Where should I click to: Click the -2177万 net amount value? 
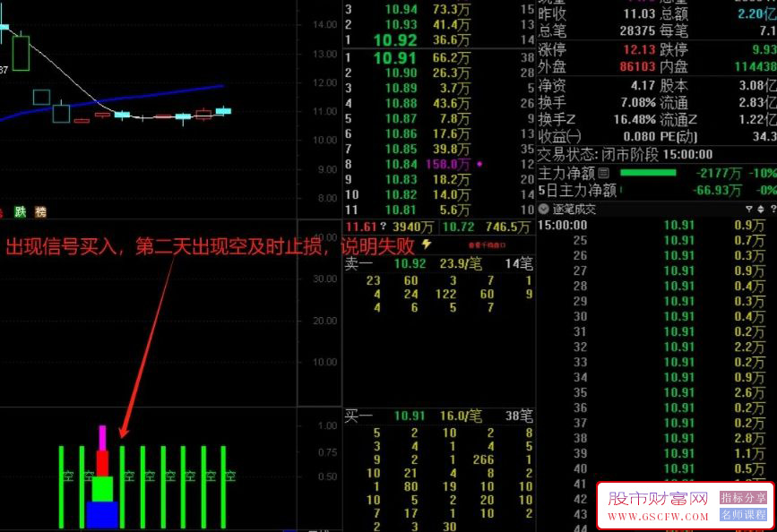719,174
